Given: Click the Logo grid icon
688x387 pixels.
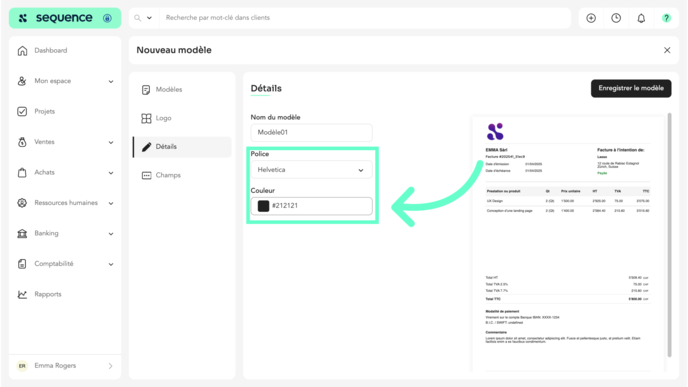Looking at the screenshot, I should pyautogui.click(x=146, y=118).
